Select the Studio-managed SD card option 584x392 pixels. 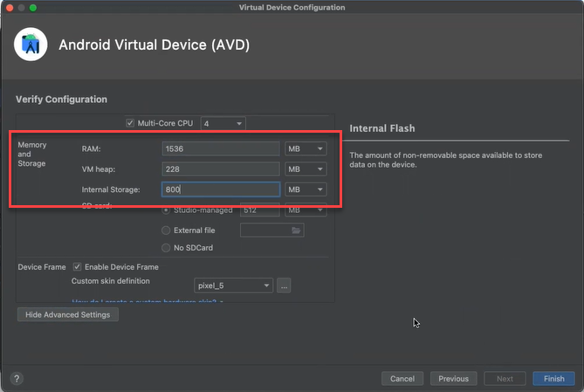click(167, 210)
